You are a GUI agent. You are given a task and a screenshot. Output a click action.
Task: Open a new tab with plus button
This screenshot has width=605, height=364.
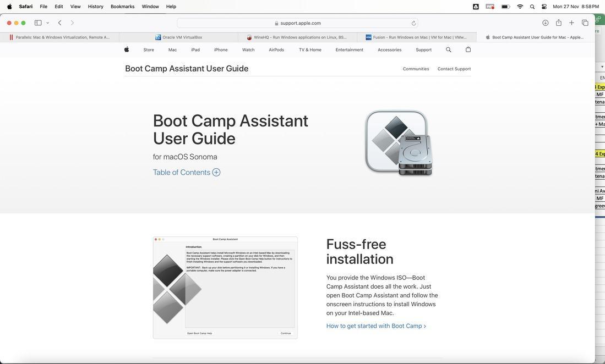click(x=571, y=23)
